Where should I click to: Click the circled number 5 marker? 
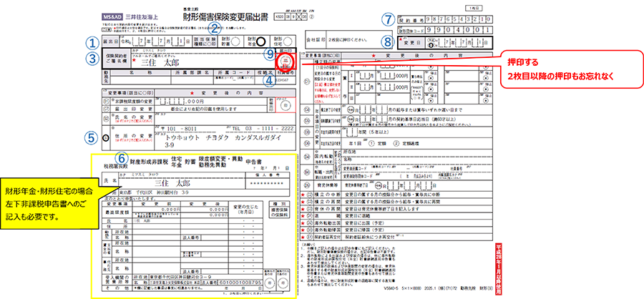coord(89,134)
